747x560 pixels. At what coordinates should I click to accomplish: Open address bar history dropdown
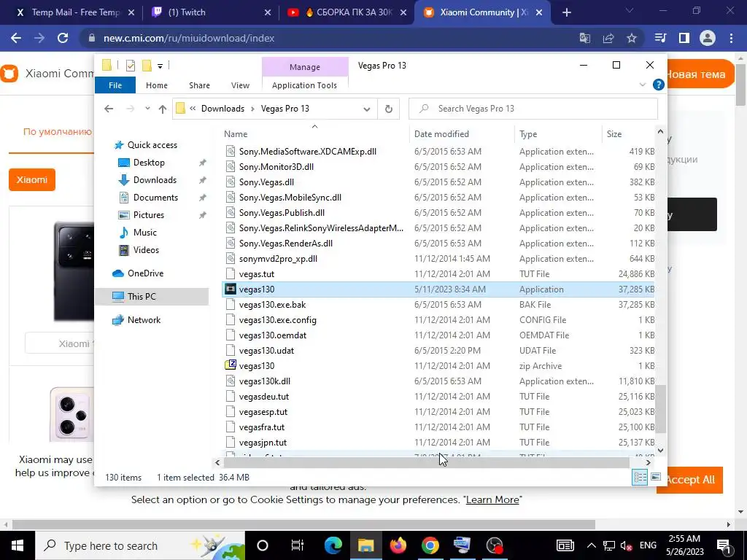[x=366, y=109]
